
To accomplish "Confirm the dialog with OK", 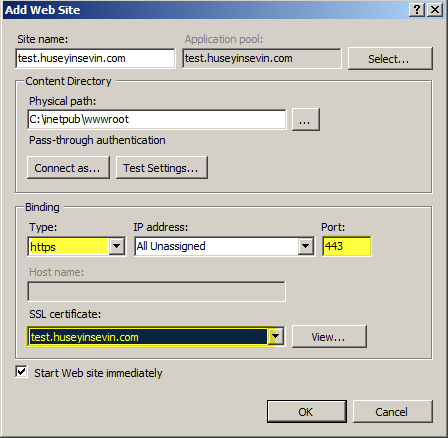I will coord(307,412).
